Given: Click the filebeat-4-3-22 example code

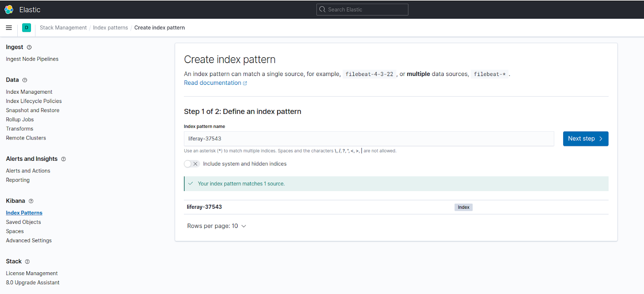Looking at the screenshot, I should coord(369,74).
